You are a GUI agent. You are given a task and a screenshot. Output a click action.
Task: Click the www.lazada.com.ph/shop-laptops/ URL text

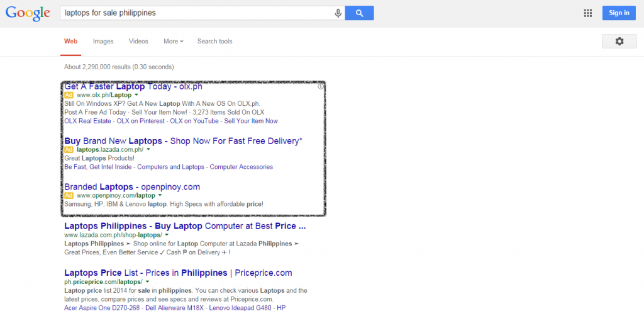113,235
